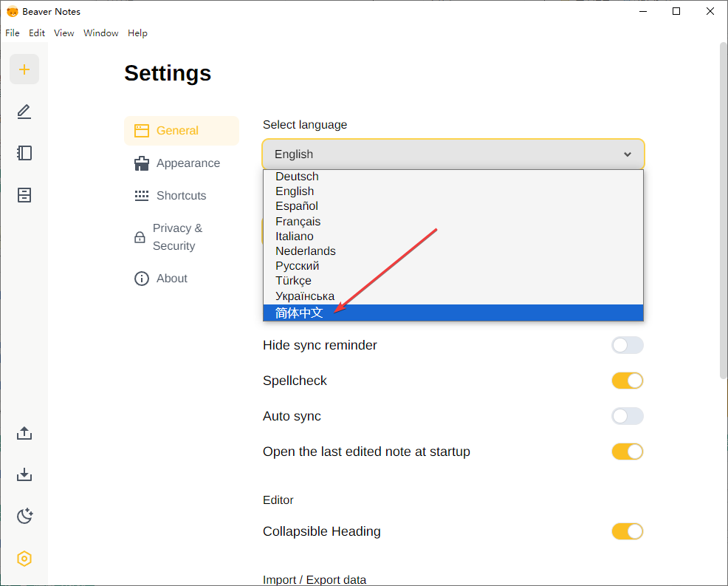Open the Window menu
Viewport: 728px width, 586px height.
[101, 33]
